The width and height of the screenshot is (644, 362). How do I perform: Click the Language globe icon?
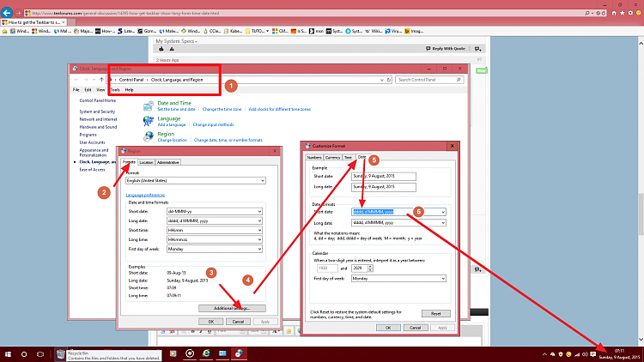[149, 120]
